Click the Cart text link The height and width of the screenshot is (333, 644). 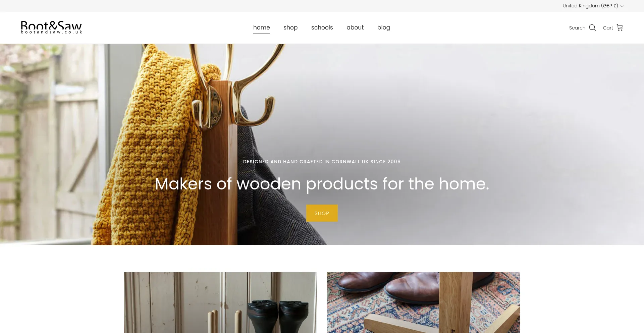tap(608, 28)
